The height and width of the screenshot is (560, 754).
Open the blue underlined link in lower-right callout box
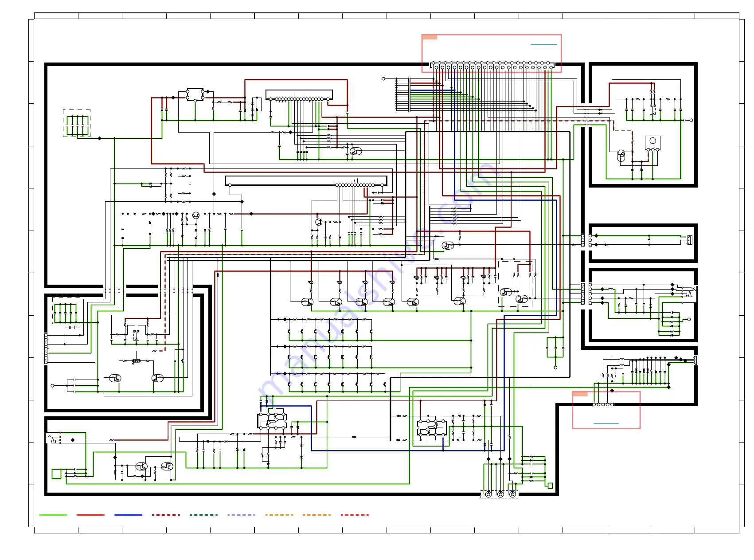tap(606, 424)
